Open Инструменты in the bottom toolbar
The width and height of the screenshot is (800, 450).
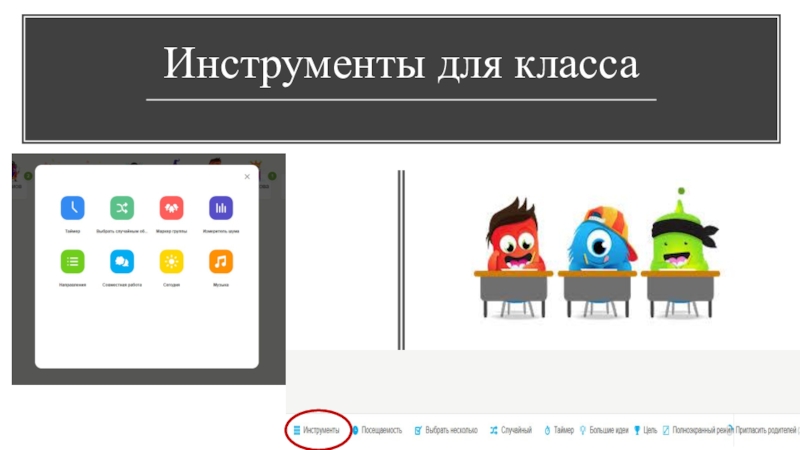[x=316, y=430]
